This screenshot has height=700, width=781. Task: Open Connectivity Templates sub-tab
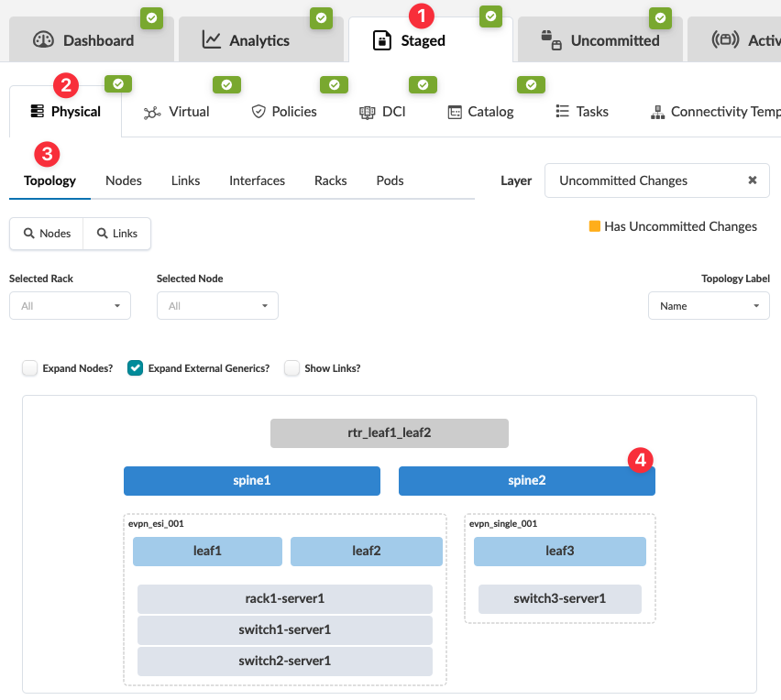tap(715, 112)
